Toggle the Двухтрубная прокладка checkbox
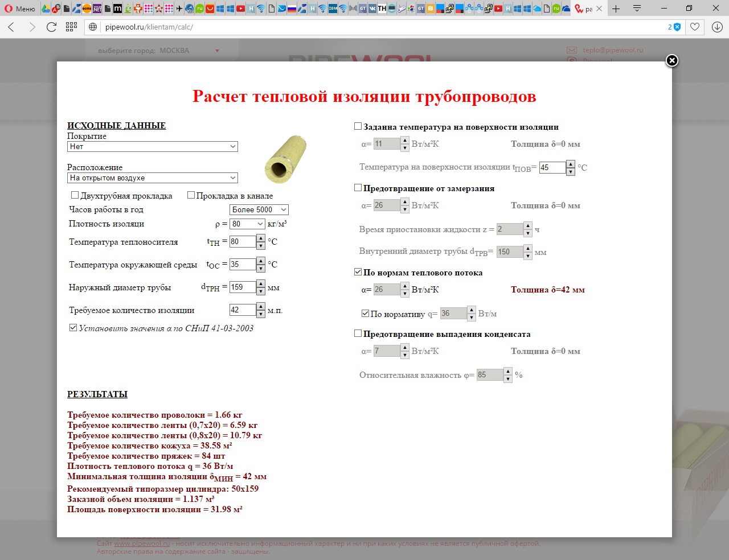 tap(75, 195)
